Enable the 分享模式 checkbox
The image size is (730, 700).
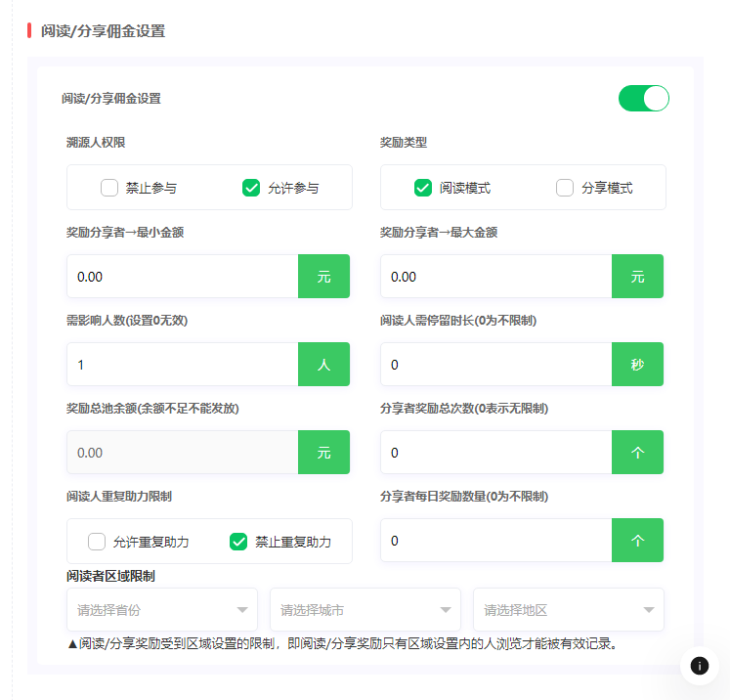point(565,188)
